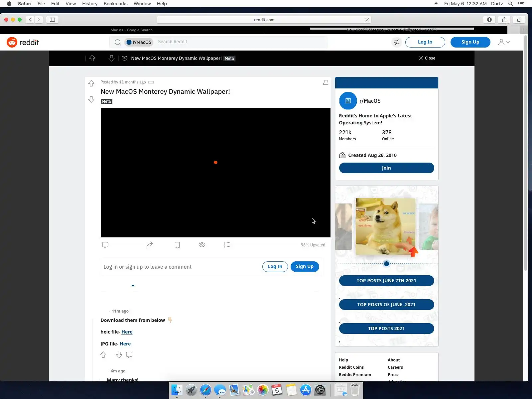Image resolution: width=532 pixels, height=399 pixels.
Task: Save the post with the bookmark icon
Action: click(177, 245)
